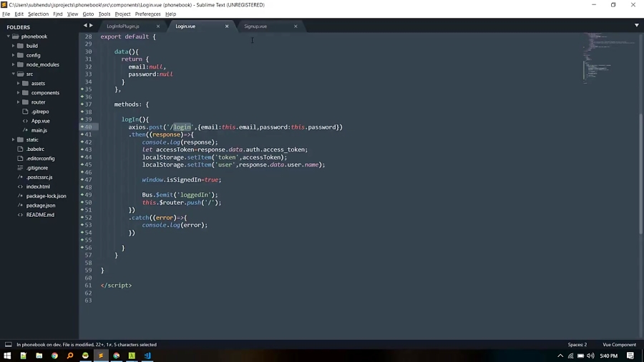Expand the router folder
This screenshot has height=362, width=644.
[18, 102]
